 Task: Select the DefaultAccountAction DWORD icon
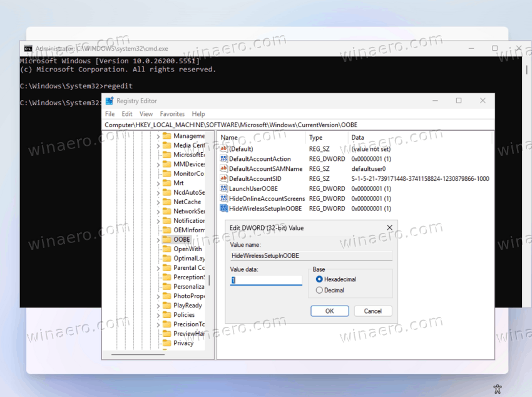tap(223, 159)
